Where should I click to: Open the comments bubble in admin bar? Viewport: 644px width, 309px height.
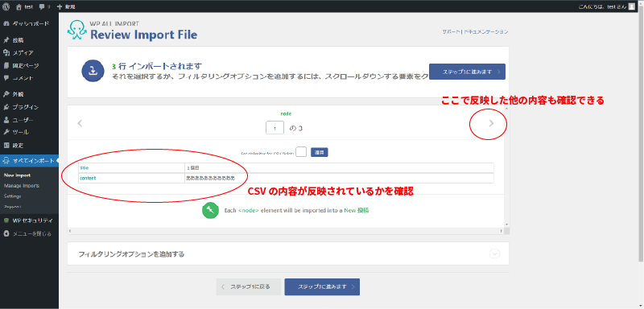(45, 6)
